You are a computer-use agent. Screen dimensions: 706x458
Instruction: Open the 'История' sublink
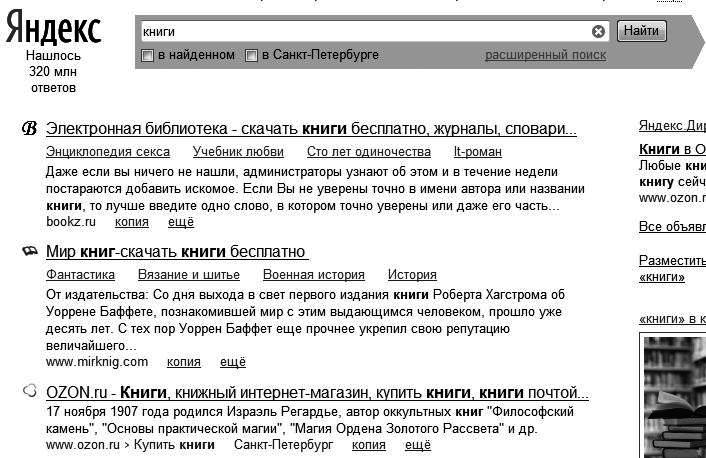(x=412, y=275)
